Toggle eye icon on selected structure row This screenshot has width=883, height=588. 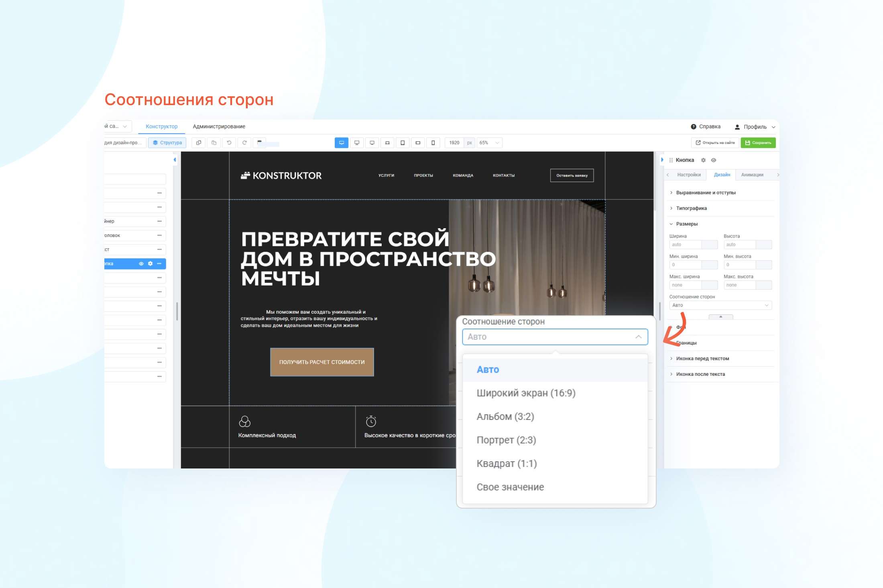pos(141,264)
